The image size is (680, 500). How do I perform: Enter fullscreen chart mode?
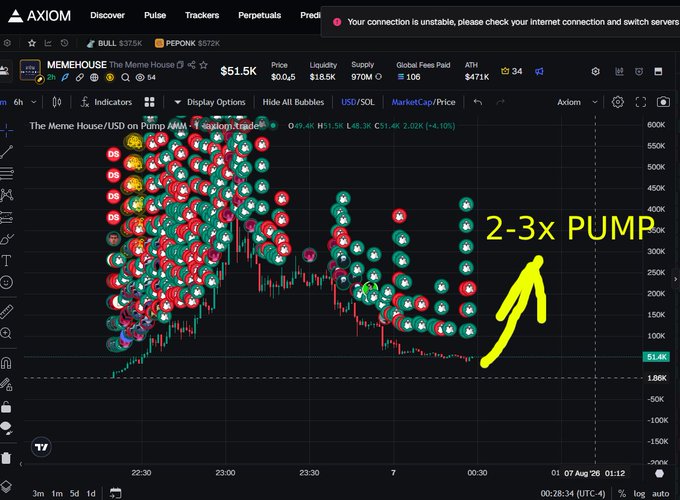641,102
